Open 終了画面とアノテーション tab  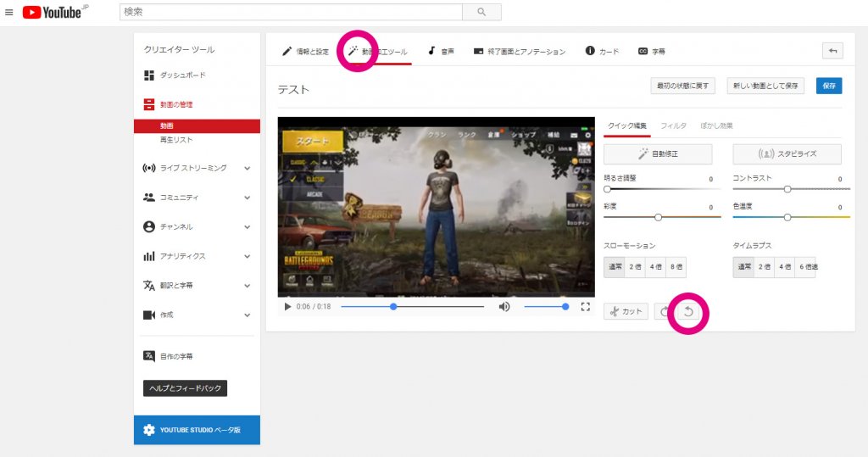pyautogui.click(x=520, y=52)
